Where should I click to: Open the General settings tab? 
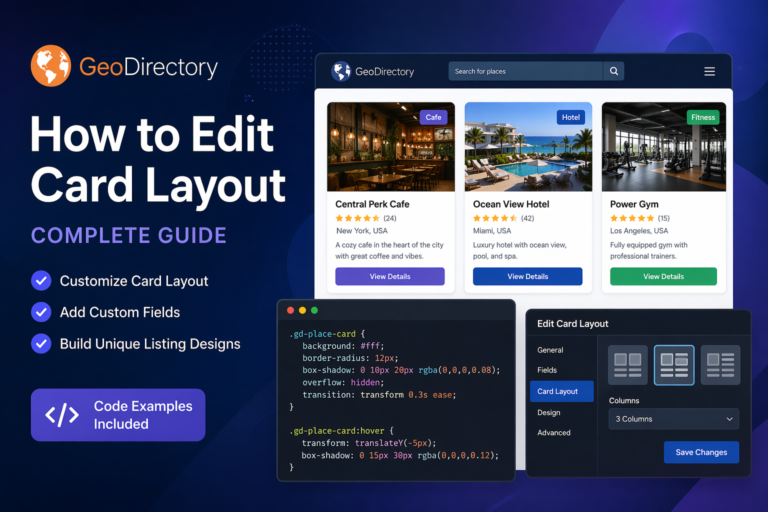tap(550, 350)
